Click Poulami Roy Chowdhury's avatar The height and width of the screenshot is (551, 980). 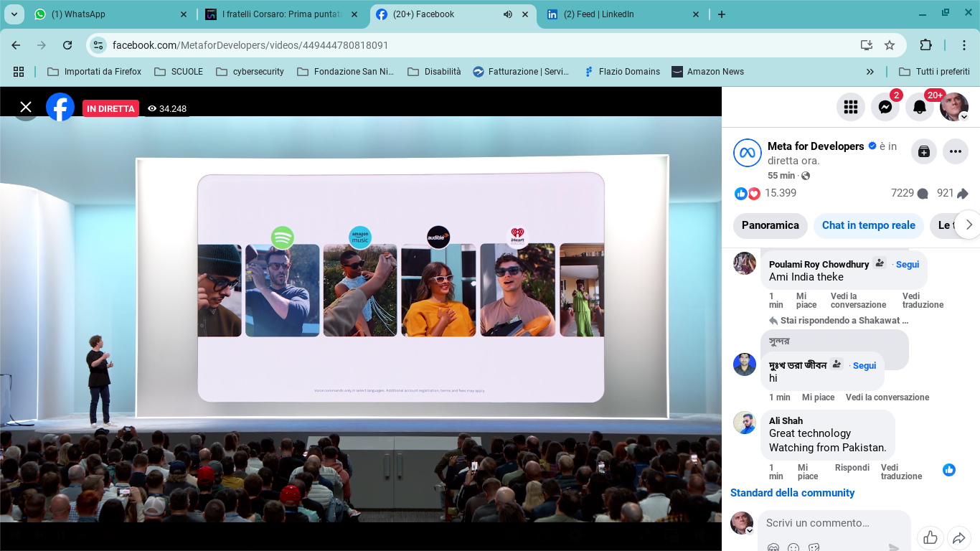[x=745, y=263]
